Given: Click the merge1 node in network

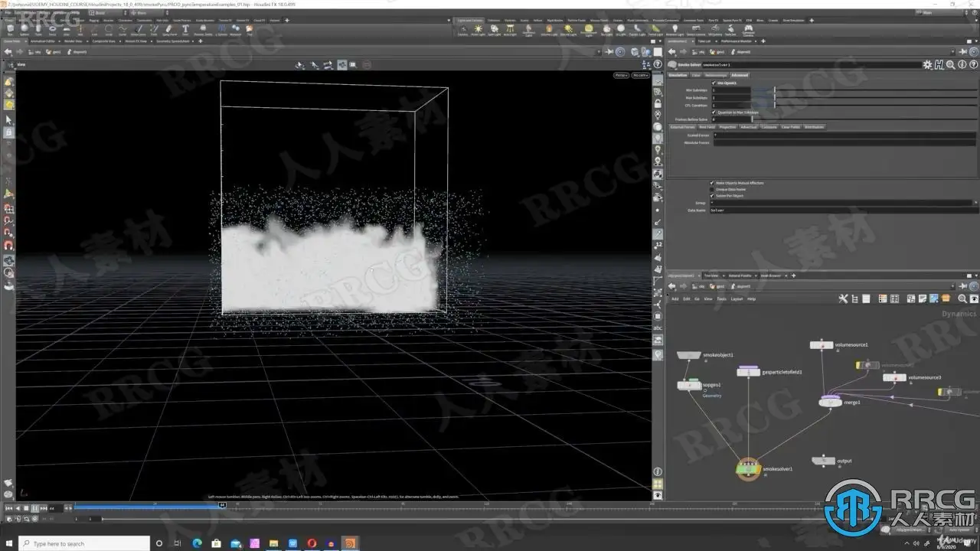Looking at the screenshot, I should [830, 402].
